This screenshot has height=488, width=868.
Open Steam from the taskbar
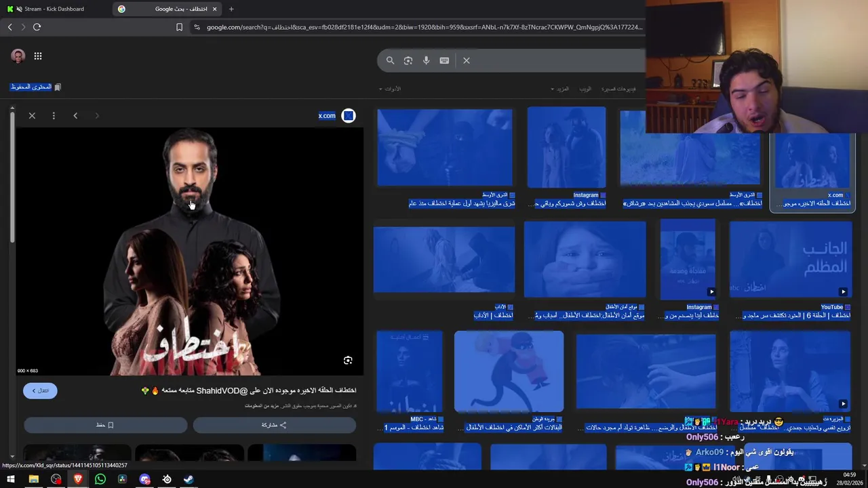189,479
